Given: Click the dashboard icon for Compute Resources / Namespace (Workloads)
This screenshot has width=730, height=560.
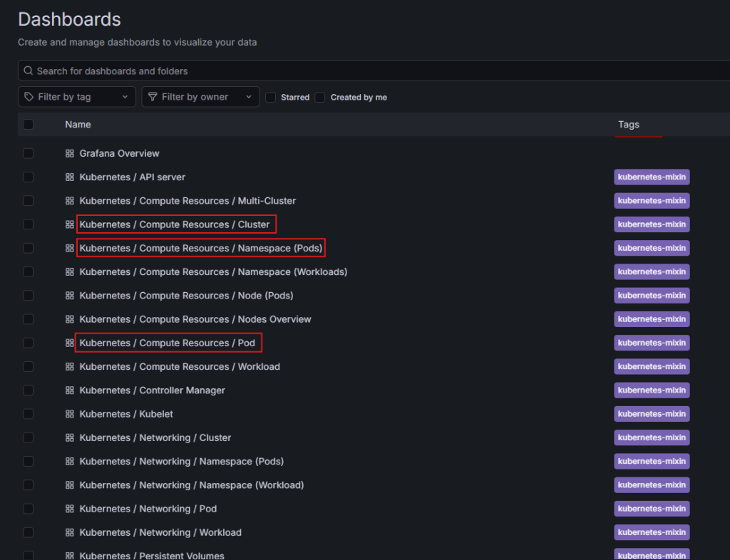Looking at the screenshot, I should [70, 272].
